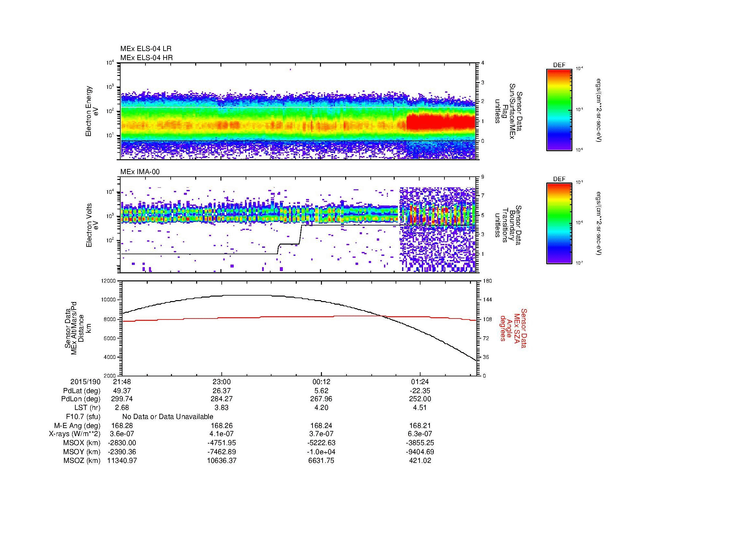Click X-rays value 6.3e-07
Screen dimensions: 756x534
(421, 434)
